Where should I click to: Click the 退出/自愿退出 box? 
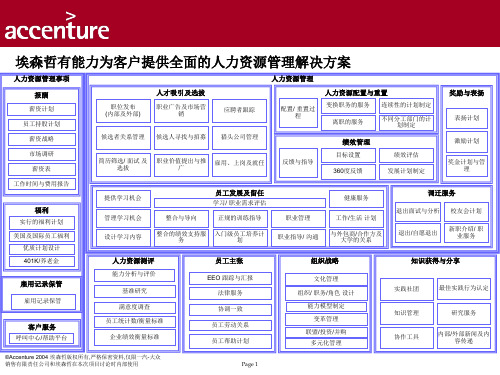(417, 233)
